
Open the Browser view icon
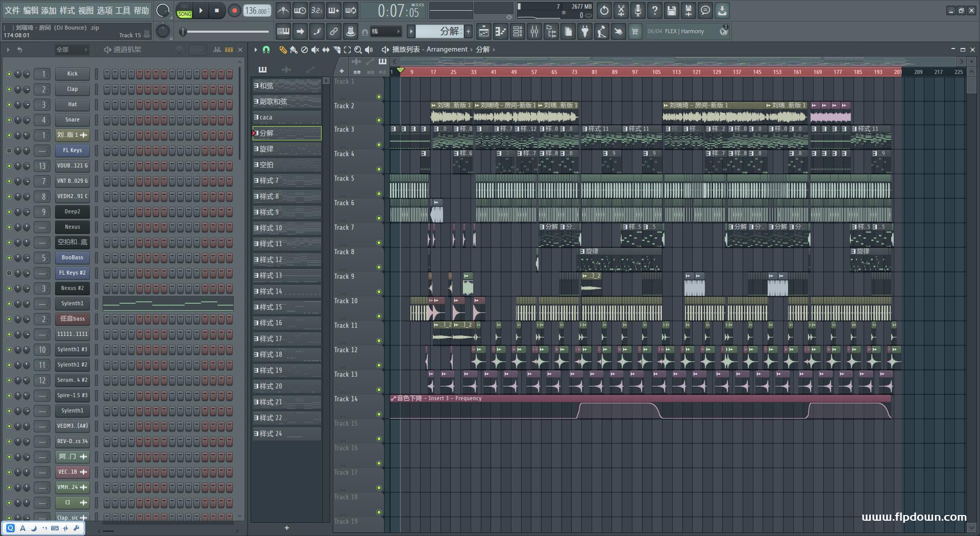click(x=551, y=32)
